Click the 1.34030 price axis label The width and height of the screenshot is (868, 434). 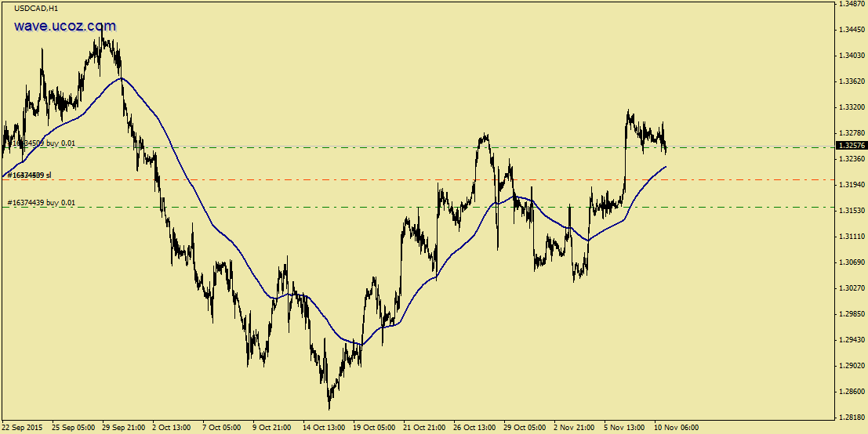point(852,56)
